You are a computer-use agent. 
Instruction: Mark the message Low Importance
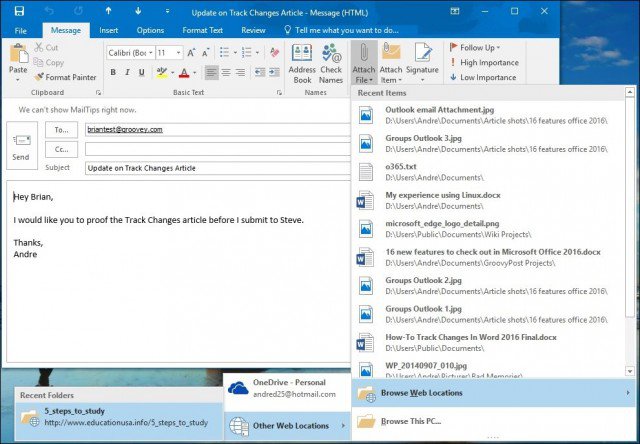[x=483, y=77]
